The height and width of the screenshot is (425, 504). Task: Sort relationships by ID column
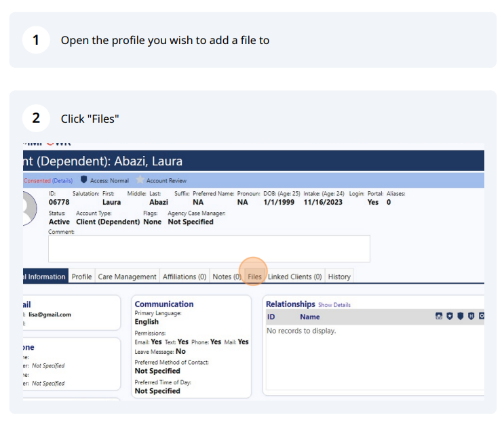pyautogui.click(x=271, y=317)
